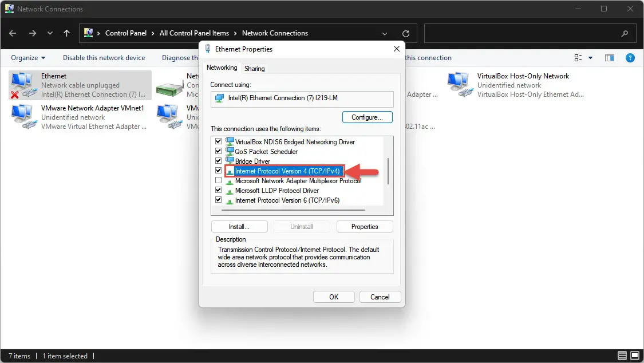The image size is (644, 363).
Task: Uncheck Microsoft LLDP Protocol Driver
Action: 219,190
